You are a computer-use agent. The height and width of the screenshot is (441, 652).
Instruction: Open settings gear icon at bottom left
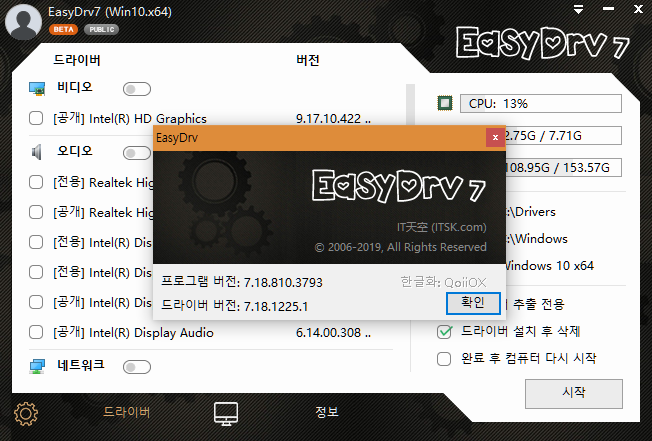(x=26, y=414)
